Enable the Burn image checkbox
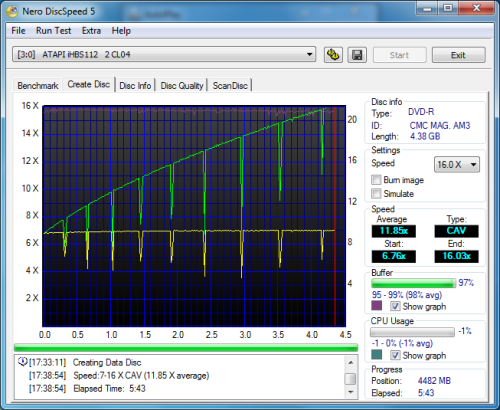The image size is (500, 410). click(376, 180)
